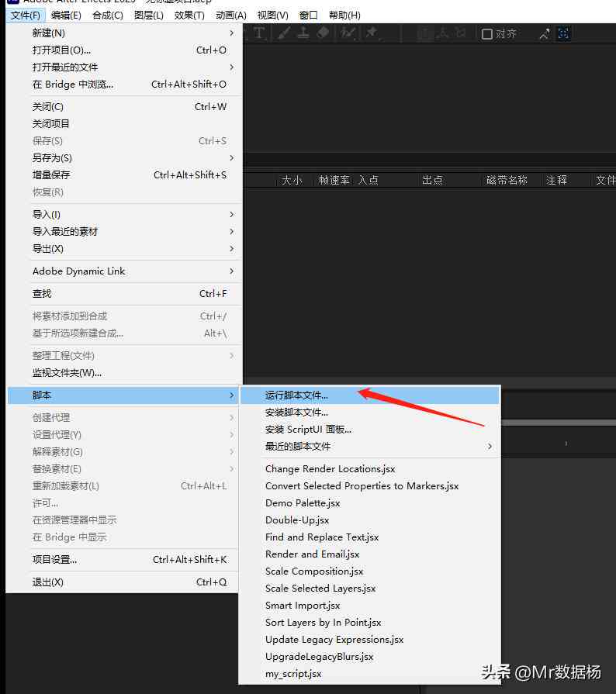Open the 编辑(E) menu
This screenshot has width=616, height=694.
click(x=66, y=16)
